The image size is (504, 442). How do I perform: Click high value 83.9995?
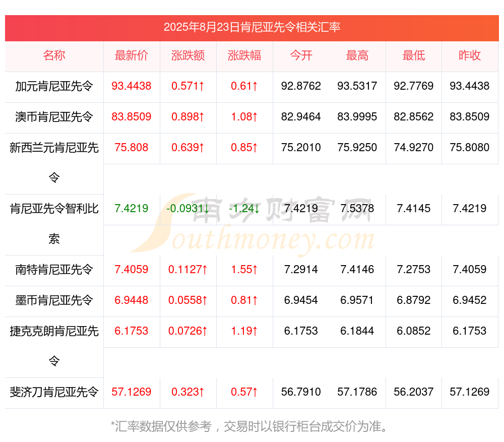coord(357,116)
